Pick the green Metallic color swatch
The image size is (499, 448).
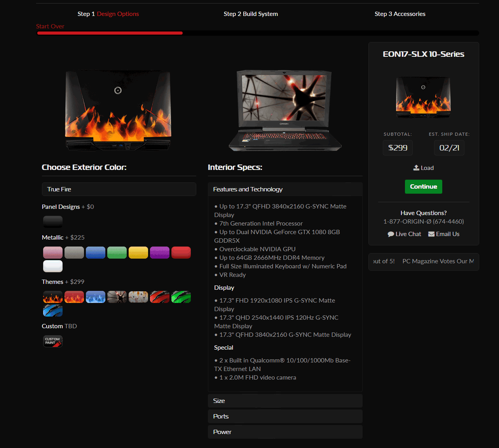point(117,252)
